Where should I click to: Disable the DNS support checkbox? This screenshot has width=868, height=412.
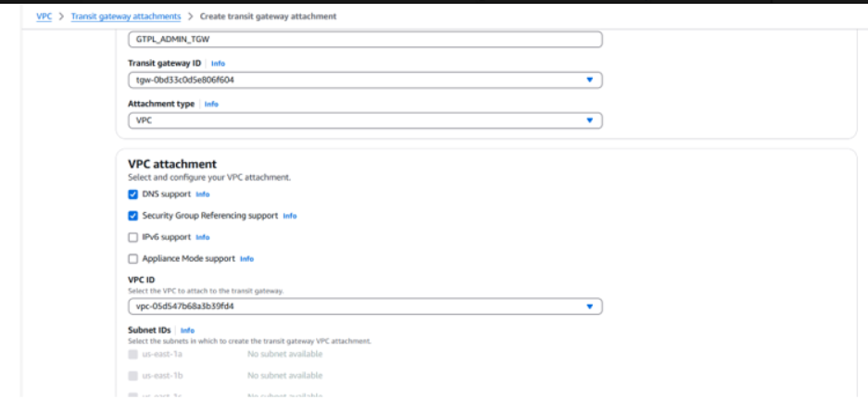133,194
